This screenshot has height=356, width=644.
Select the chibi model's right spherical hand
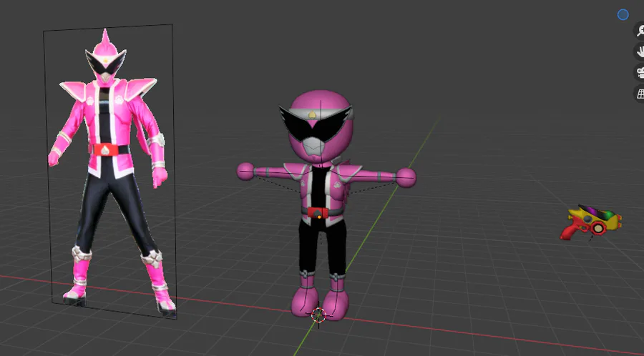406,177
